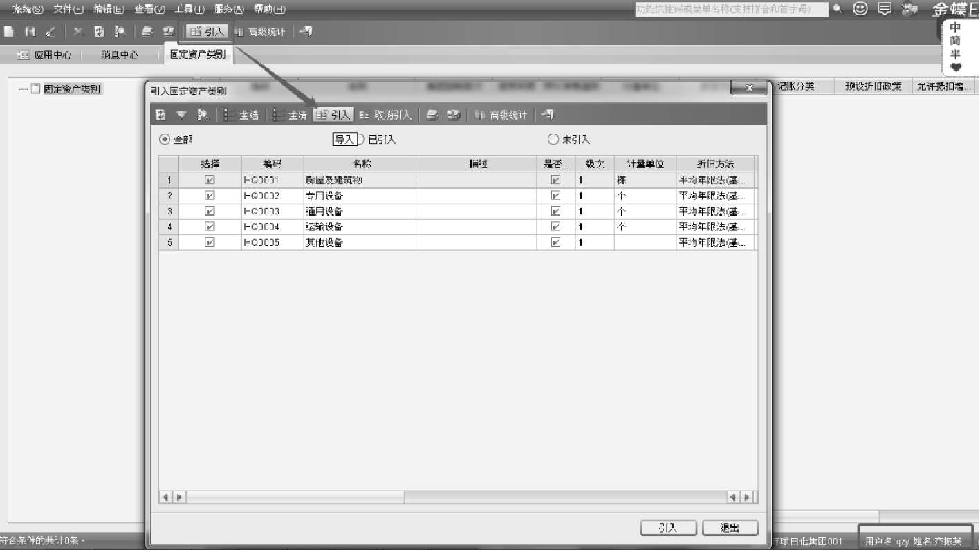Click the Print icon in main toolbar
This screenshot has width=980, height=550.
point(147,31)
